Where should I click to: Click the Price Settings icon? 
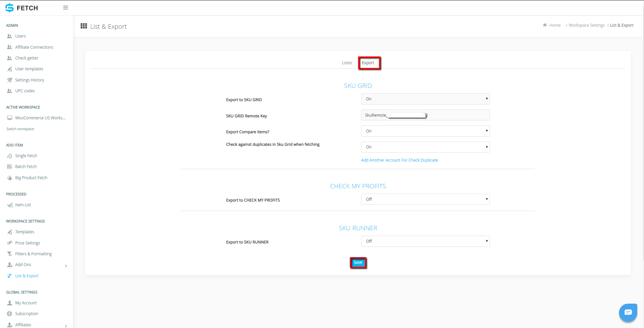pyautogui.click(x=9, y=243)
